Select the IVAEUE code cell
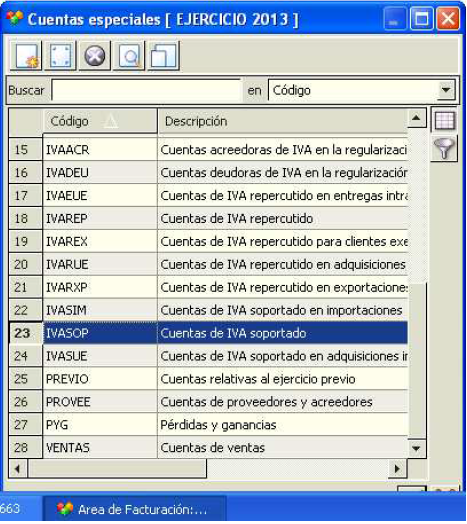This screenshot has width=467, height=524. (x=100, y=195)
